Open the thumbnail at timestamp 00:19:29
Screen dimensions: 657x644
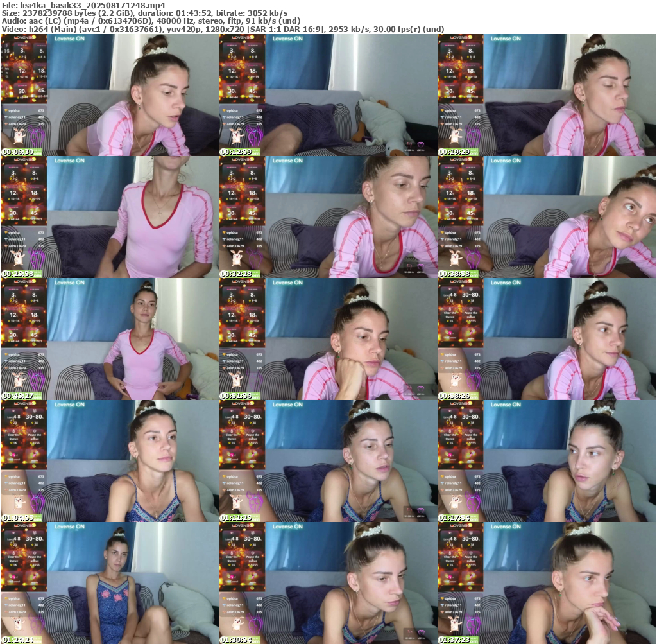pos(547,95)
